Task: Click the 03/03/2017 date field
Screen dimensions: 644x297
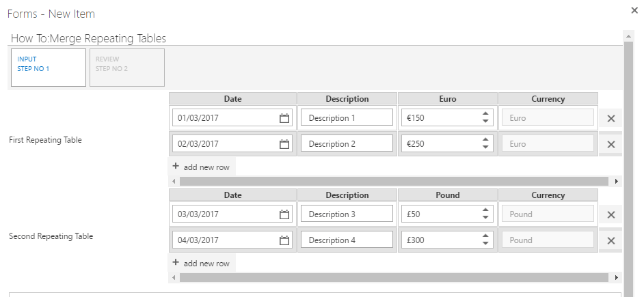Action: click(232, 214)
